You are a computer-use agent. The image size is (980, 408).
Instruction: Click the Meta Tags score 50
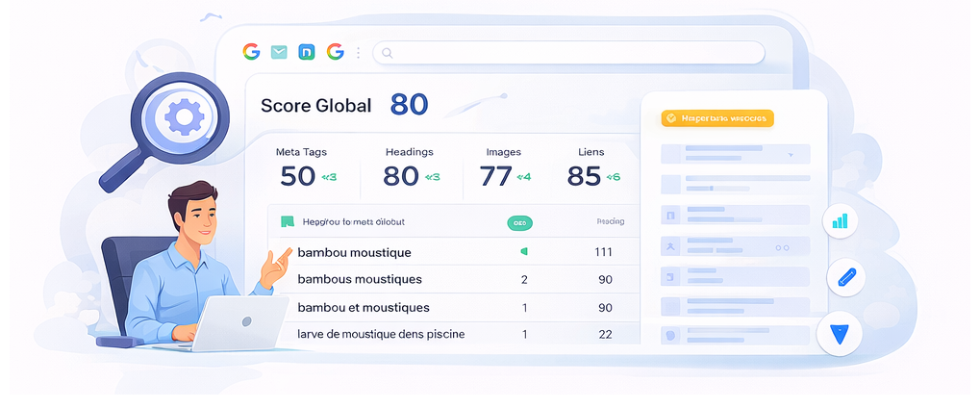[298, 177]
